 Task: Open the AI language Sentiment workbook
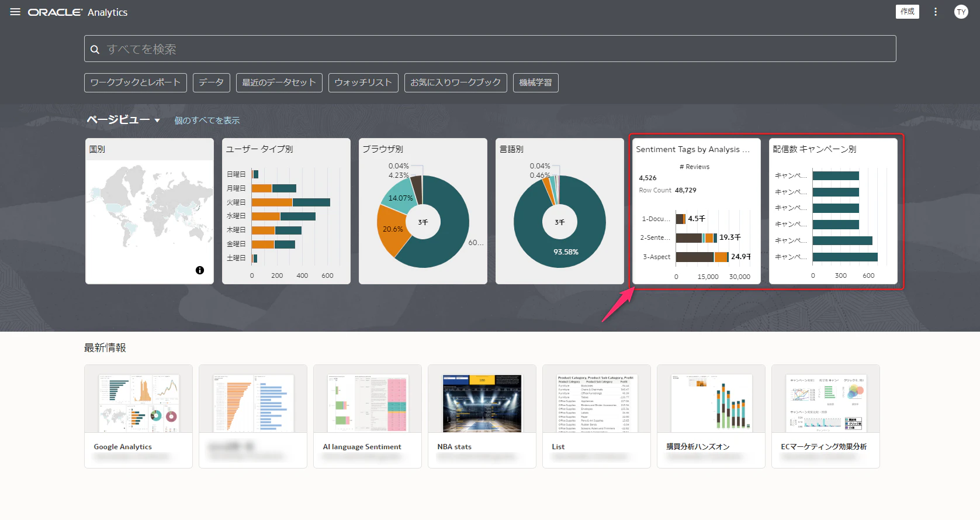368,416
